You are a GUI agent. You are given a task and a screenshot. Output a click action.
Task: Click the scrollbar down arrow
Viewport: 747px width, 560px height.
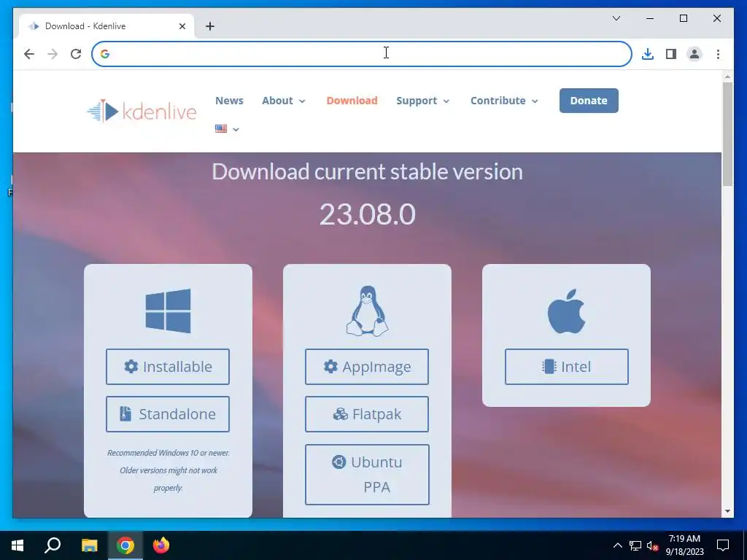pos(727,511)
